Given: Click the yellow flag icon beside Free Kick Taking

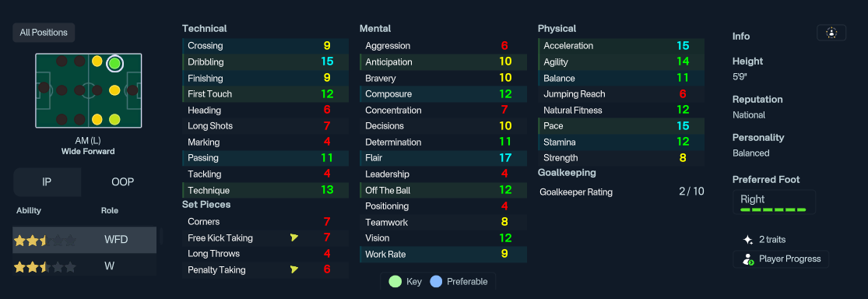Looking at the screenshot, I should [x=294, y=237].
